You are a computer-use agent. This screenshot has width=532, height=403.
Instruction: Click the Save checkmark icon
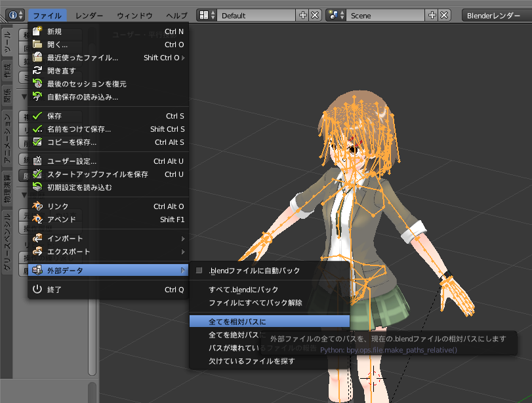point(37,116)
